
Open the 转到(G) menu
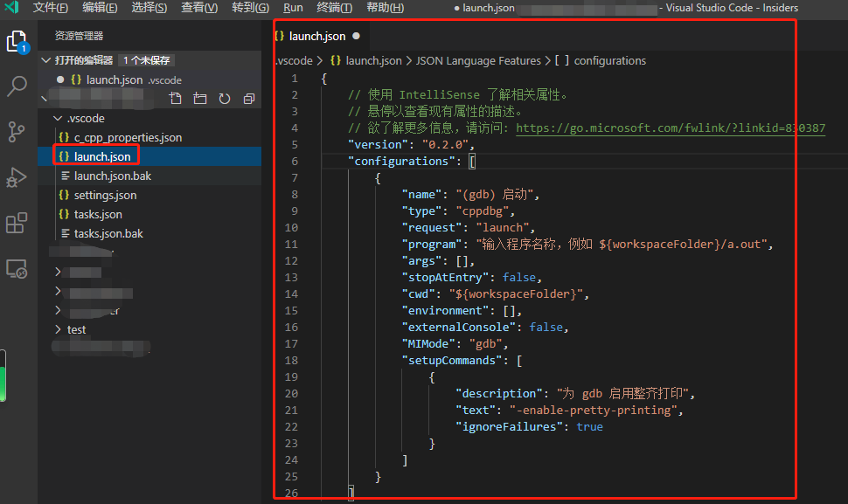[250, 8]
